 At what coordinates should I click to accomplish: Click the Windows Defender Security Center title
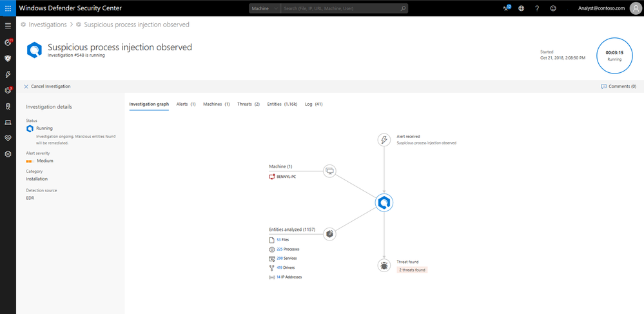point(70,8)
